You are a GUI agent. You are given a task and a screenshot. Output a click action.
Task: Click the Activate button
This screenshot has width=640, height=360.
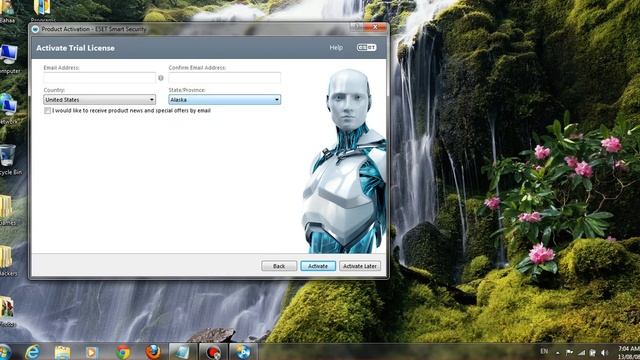[318, 266]
